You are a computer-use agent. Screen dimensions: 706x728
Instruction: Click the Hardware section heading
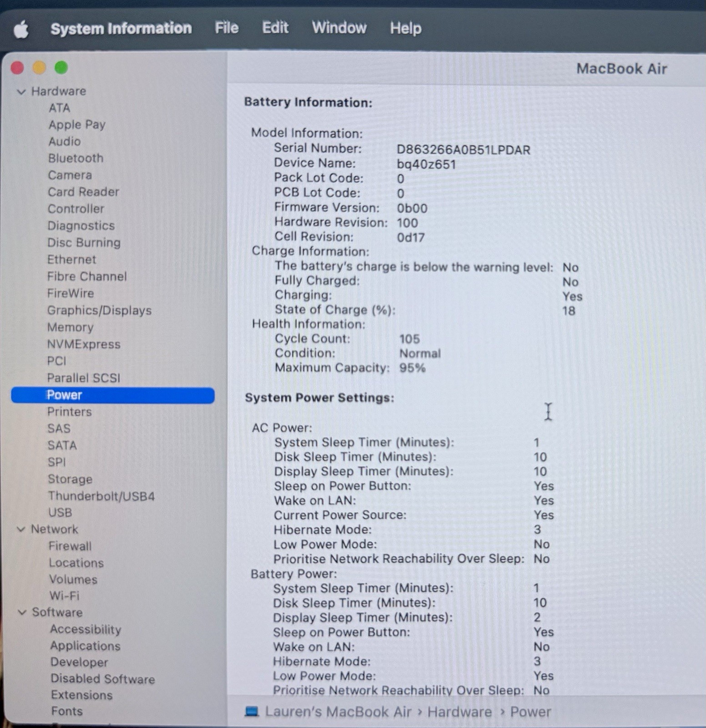pos(58,91)
